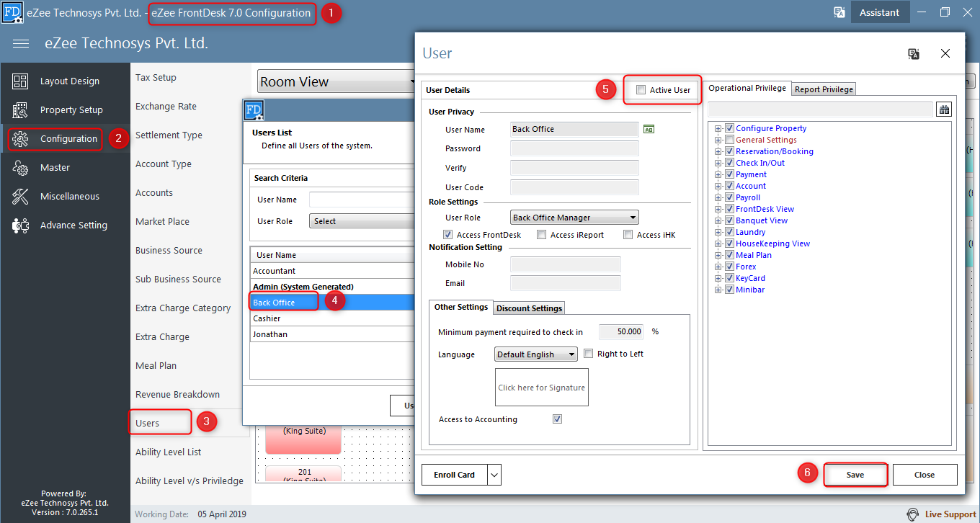Enable Access iHK checkbox
This screenshot has width=980, height=523.
tap(628, 235)
